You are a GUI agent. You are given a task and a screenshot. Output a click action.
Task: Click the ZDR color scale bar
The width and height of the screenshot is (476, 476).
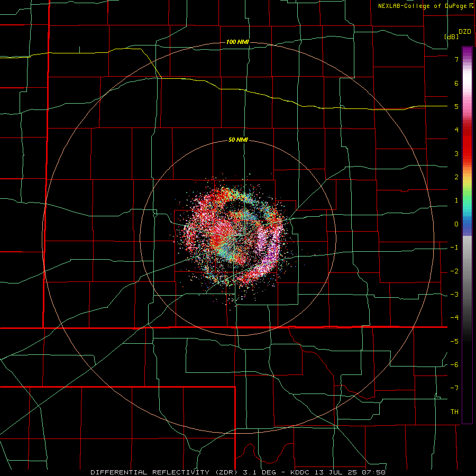467,235
